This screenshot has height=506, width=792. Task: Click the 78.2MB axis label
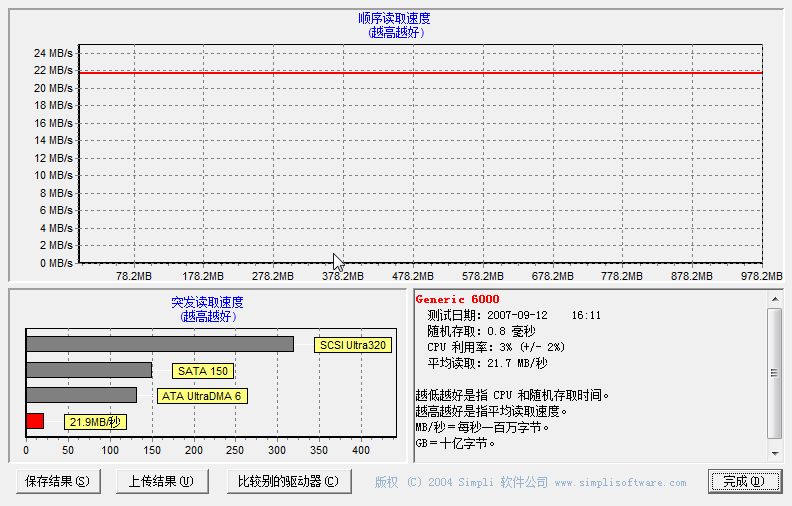pos(134,276)
